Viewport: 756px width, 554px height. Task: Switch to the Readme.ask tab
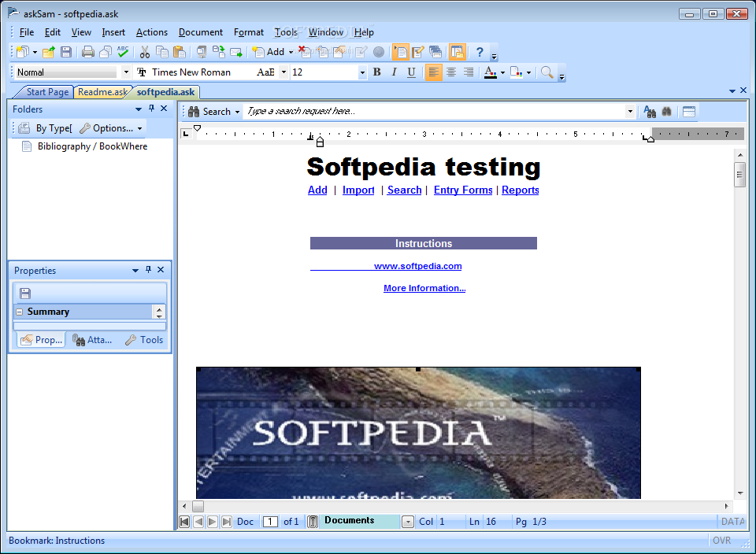[x=102, y=92]
